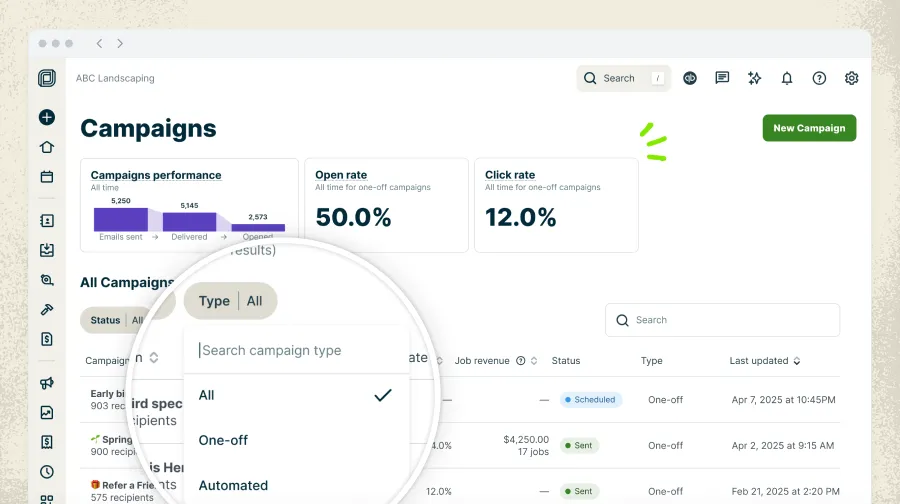Click the Search campaign type field

pyautogui.click(x=296, y=350)
